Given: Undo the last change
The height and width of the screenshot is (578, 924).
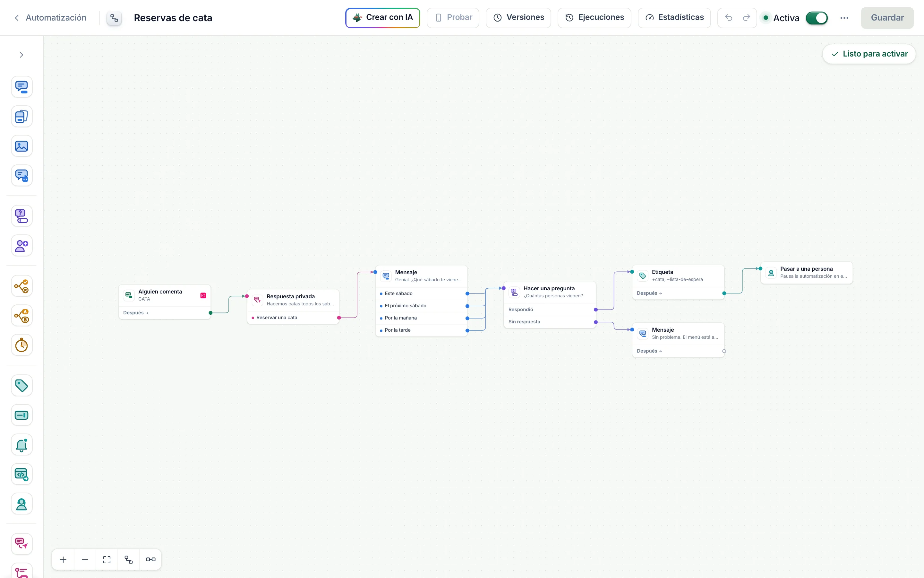Looking at the screenshot, I should (729, 18).
